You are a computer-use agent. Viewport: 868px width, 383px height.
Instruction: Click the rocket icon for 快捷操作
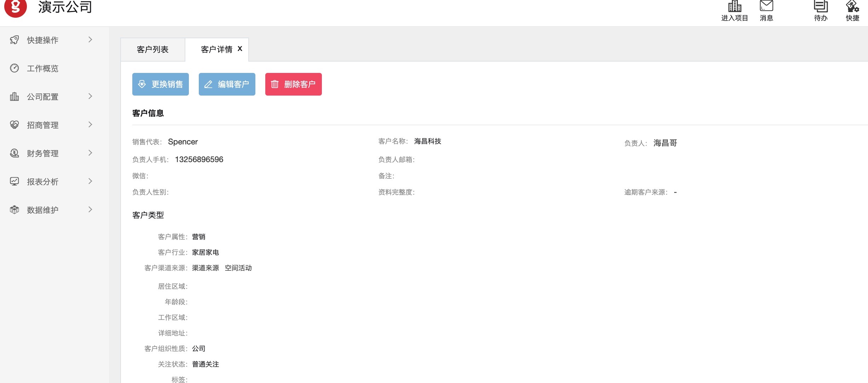[x=15, y=40]
